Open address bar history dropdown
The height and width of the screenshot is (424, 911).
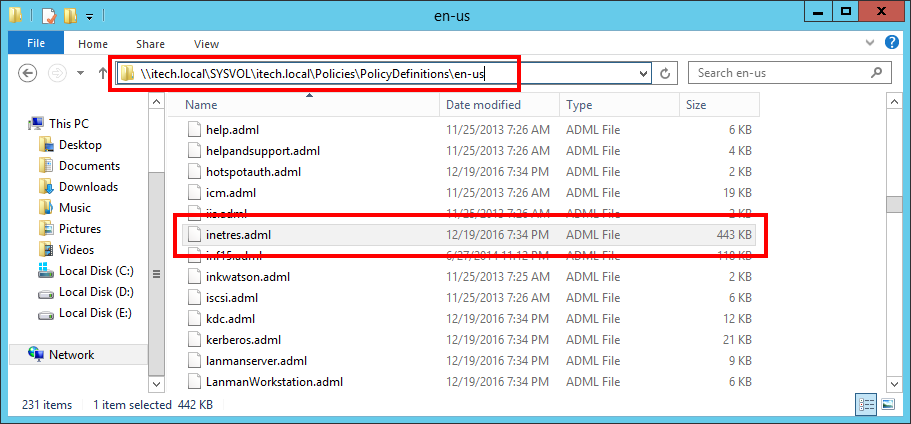coord(643,74)
